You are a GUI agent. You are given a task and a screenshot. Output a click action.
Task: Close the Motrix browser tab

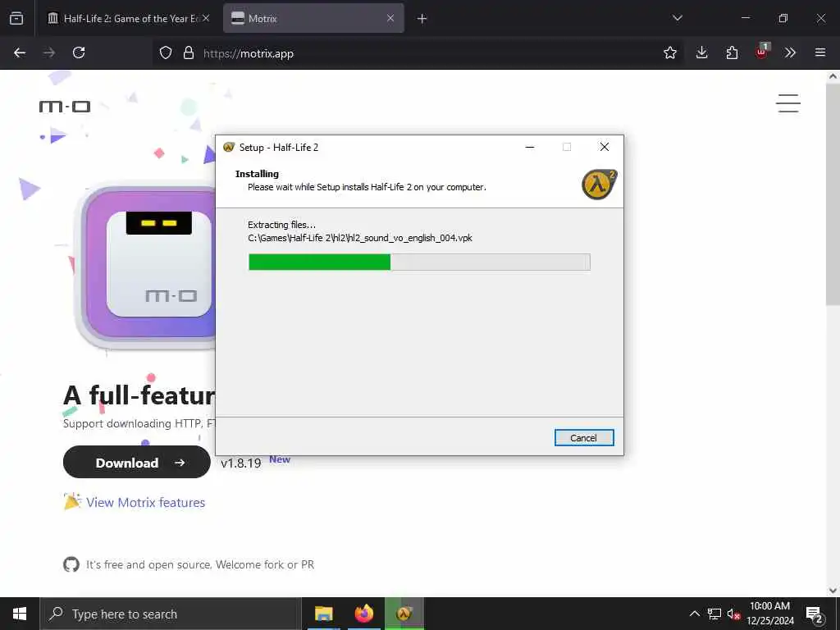point(390,19)
